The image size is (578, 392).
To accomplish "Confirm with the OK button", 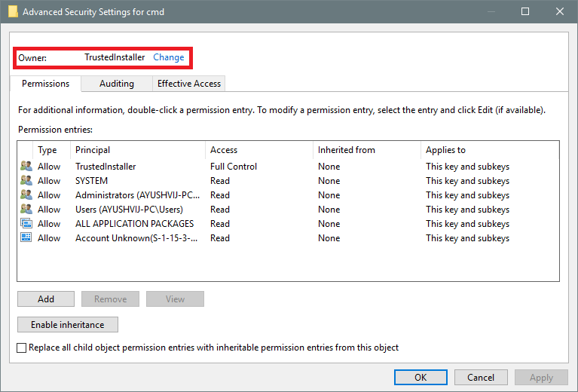I will click(421, 378).
